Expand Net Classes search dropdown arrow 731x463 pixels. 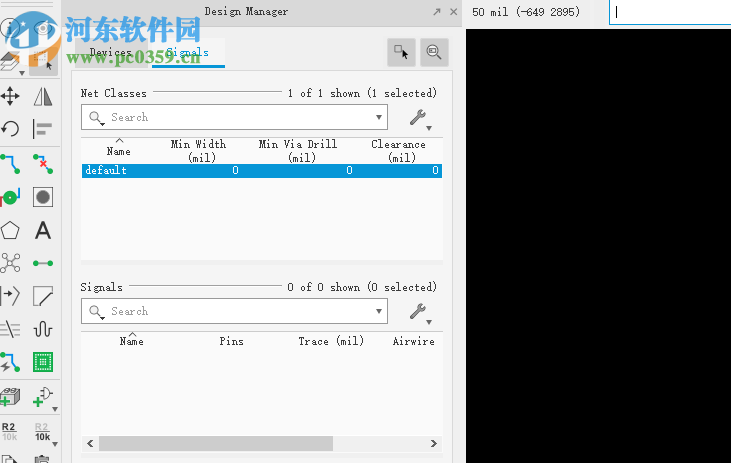pyautogui.click(x=379, y=117)
